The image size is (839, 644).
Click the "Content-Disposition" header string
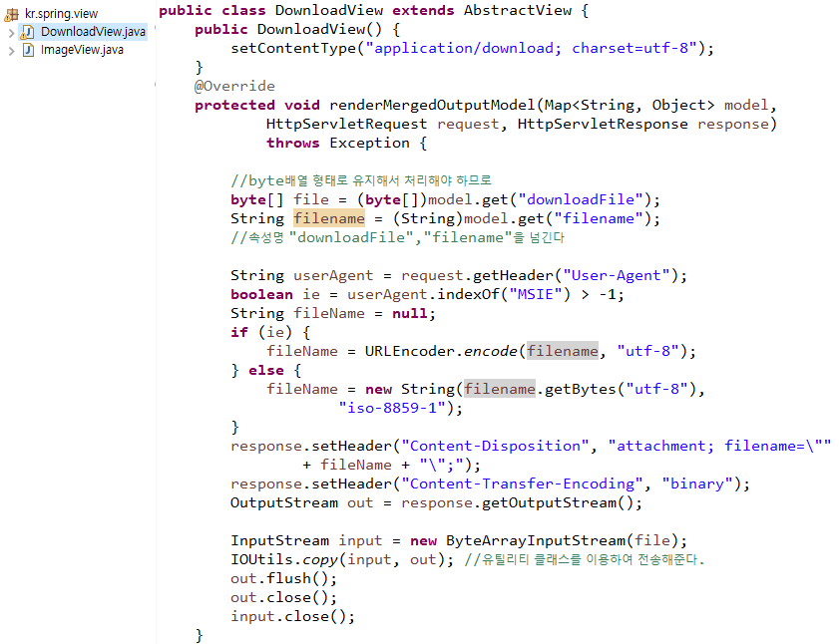click(496, 446)
